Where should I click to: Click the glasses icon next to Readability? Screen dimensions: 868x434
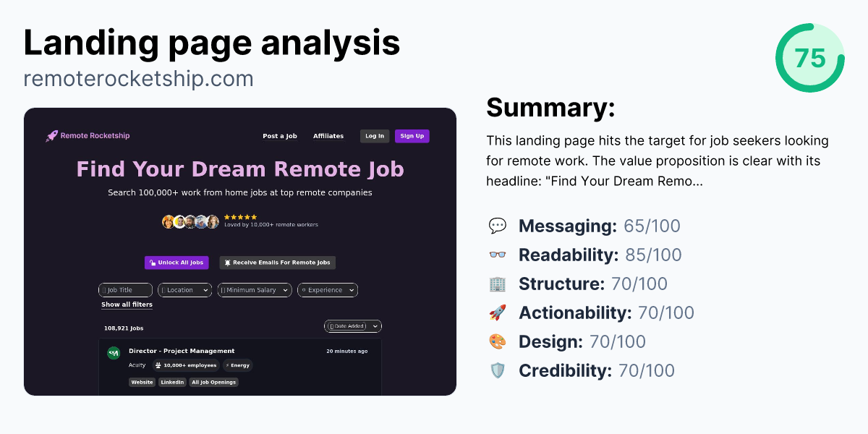[x=498, y=255]
